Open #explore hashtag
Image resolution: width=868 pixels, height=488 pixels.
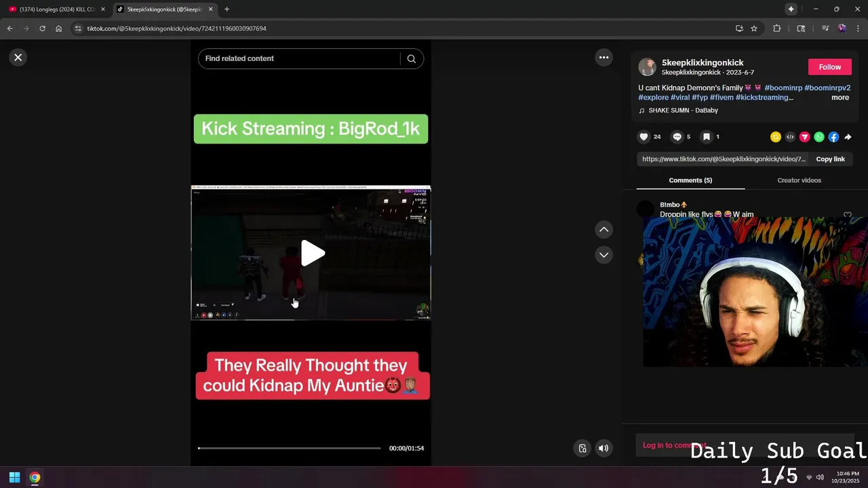click(653, 98)
